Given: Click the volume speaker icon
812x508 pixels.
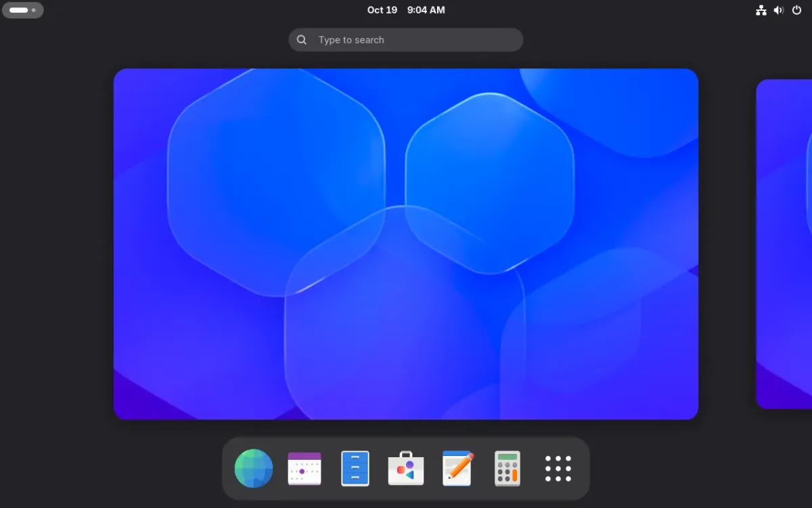Looking at the screenshot, I should (x=779, y=10).
